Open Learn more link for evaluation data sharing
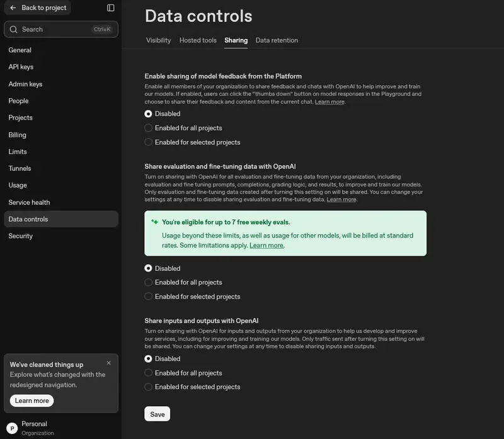The width and height of the screenshot is (504, 439). (341, 200)
